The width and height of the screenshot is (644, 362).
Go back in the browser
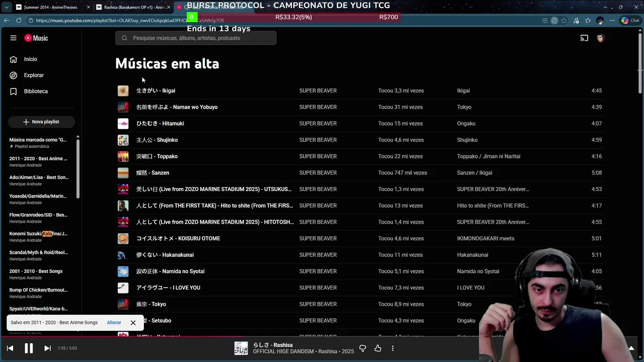[x=7, y=20]
